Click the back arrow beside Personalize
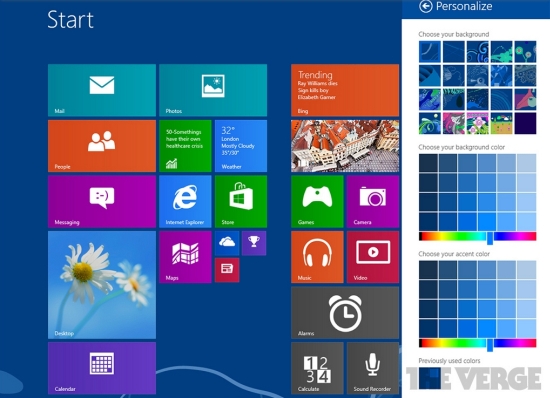Screen dimensions: 550x398 coord(425,6)
